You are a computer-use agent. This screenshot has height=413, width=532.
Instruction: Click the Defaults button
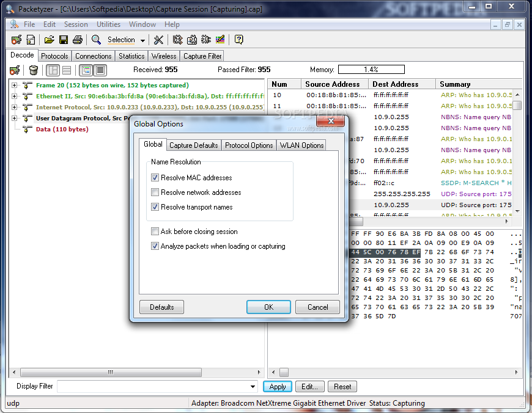pos(162,307)
